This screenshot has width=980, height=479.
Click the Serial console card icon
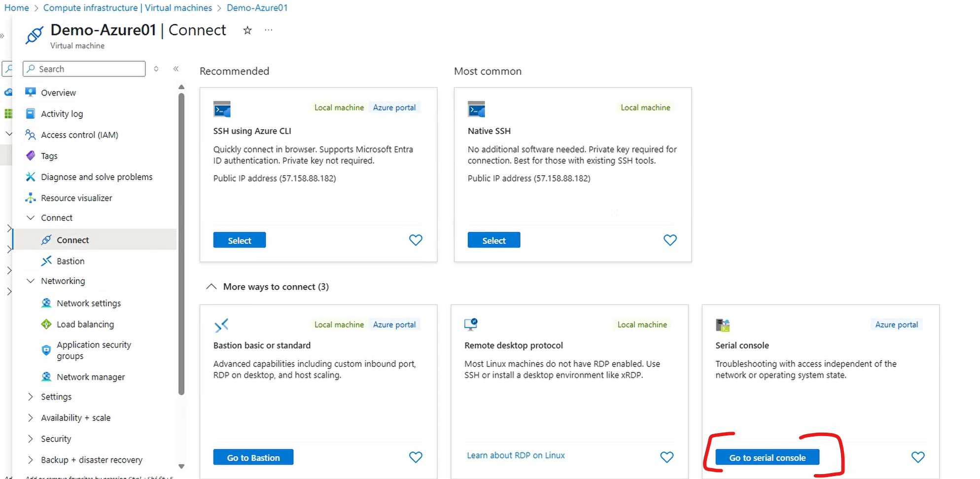click(x=723, y=325)
